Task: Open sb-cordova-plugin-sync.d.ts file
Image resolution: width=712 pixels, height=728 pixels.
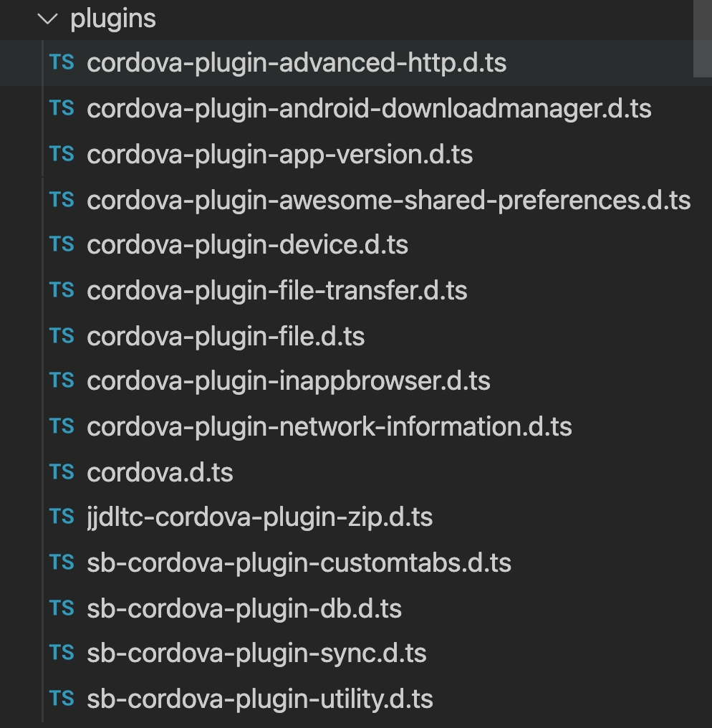Action: 256,653
